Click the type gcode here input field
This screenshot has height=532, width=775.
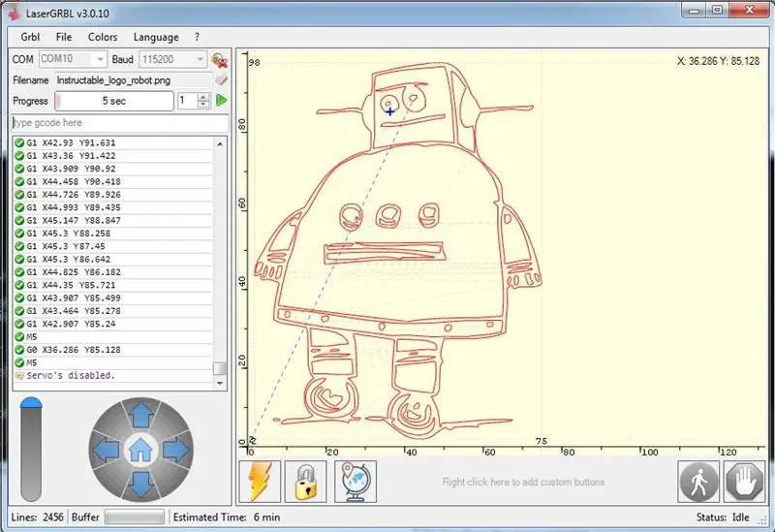point(120,123)
